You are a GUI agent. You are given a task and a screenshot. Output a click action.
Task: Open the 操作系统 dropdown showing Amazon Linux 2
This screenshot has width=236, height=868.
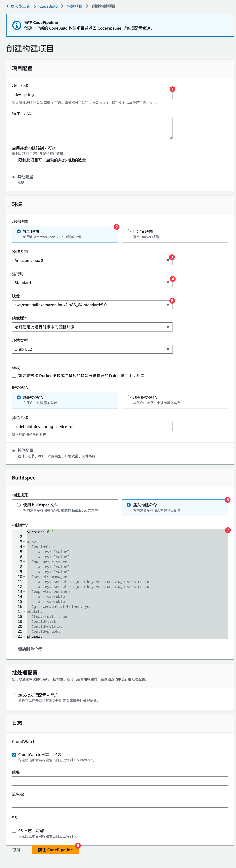pos(92,260)
